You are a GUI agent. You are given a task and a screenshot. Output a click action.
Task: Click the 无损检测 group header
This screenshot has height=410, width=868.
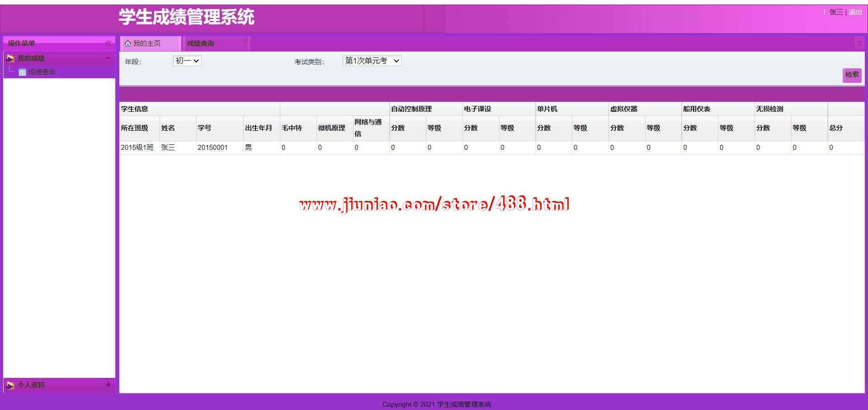click(x=791, y=109)
